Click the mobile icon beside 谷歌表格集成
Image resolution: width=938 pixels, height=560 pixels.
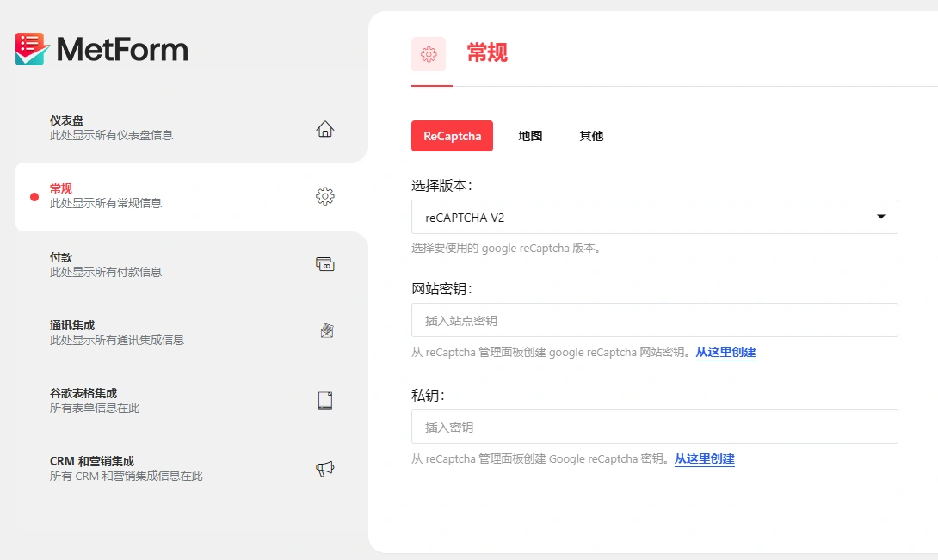(x=324, y=399)
